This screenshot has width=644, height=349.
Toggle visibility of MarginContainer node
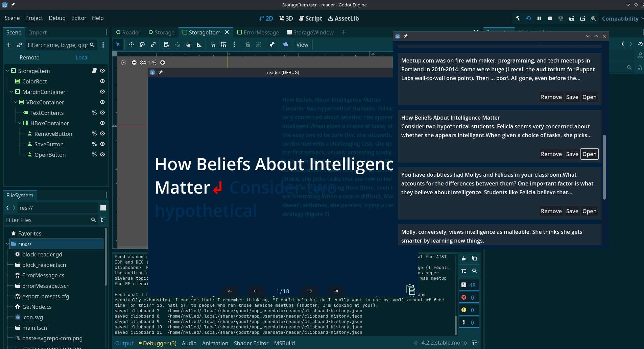[x=102, y=92]
